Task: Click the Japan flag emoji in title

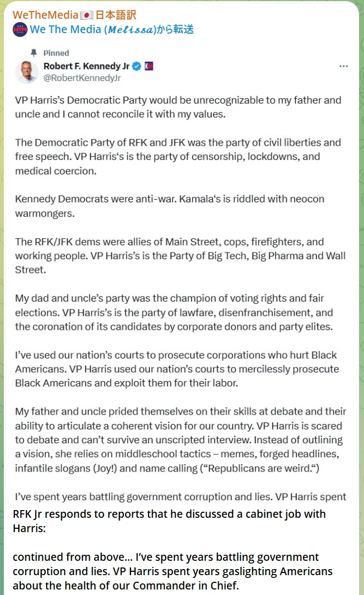Action: point(86,15)
